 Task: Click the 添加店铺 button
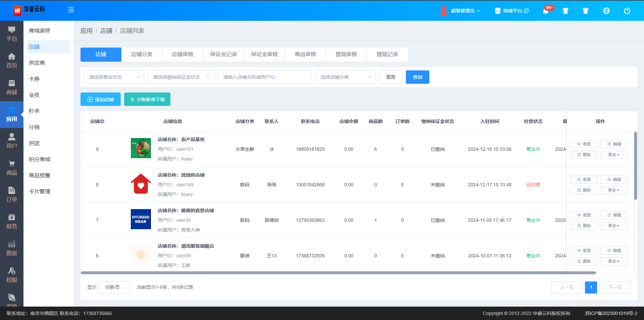[101, 100]
